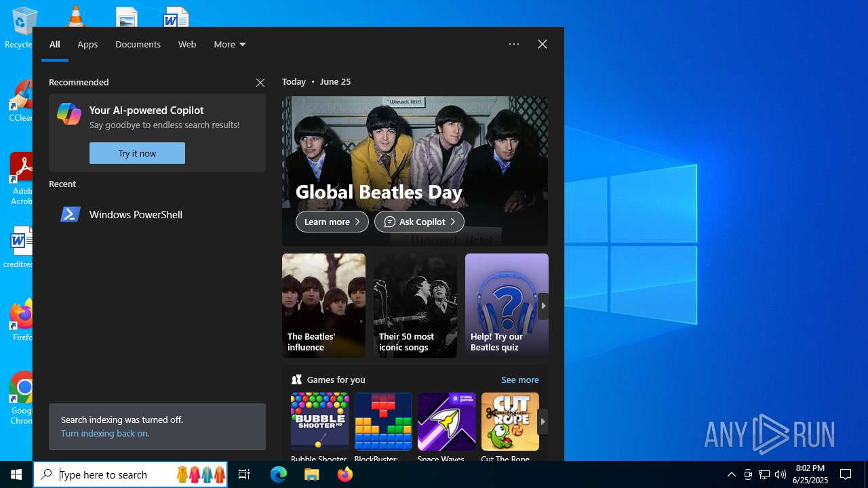The height and width of the screenshot is (488, 868).
Task: Select the VLC media player desktop icon
Action: click(75, 17)
